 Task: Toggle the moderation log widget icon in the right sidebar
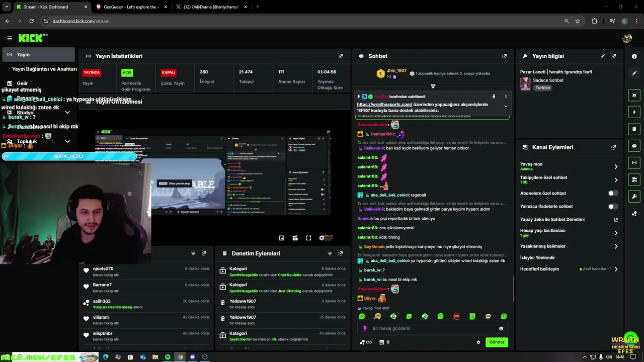[634, 129]
